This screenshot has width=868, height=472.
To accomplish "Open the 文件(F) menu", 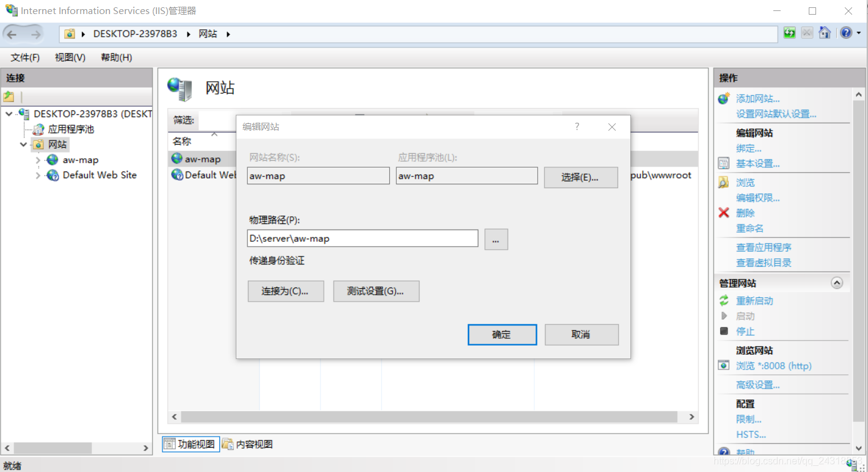I will pyautogui.click(x=25, y=57).
